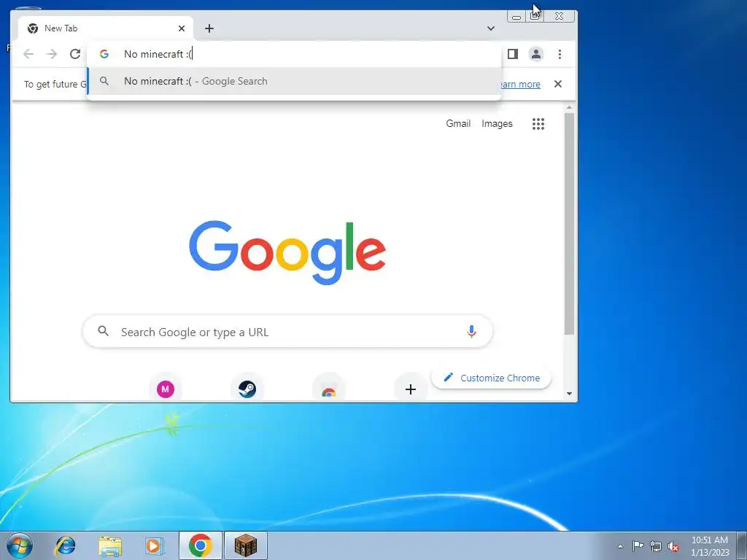Open the 'Learn more' link

pyautogui.click(x=519, y=85)
